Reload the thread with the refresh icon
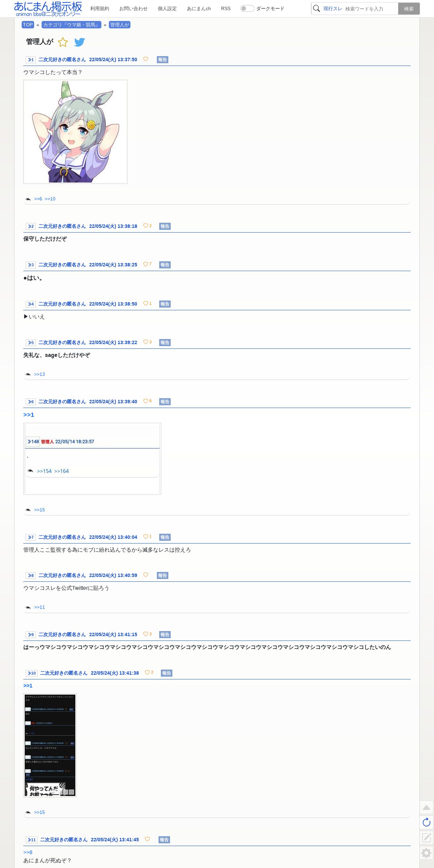434x868 pixels. pyautogui.click(x=427, y=822)
